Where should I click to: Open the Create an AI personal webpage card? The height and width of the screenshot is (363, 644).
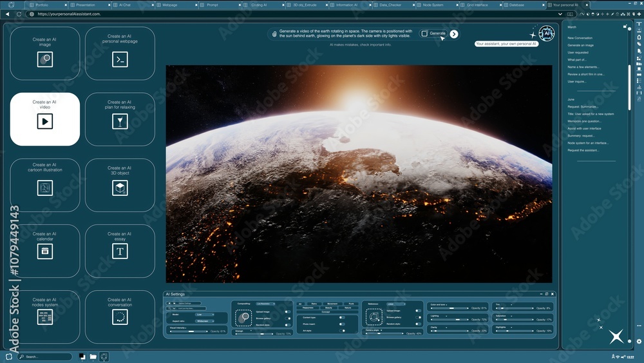tap(120, 53)
